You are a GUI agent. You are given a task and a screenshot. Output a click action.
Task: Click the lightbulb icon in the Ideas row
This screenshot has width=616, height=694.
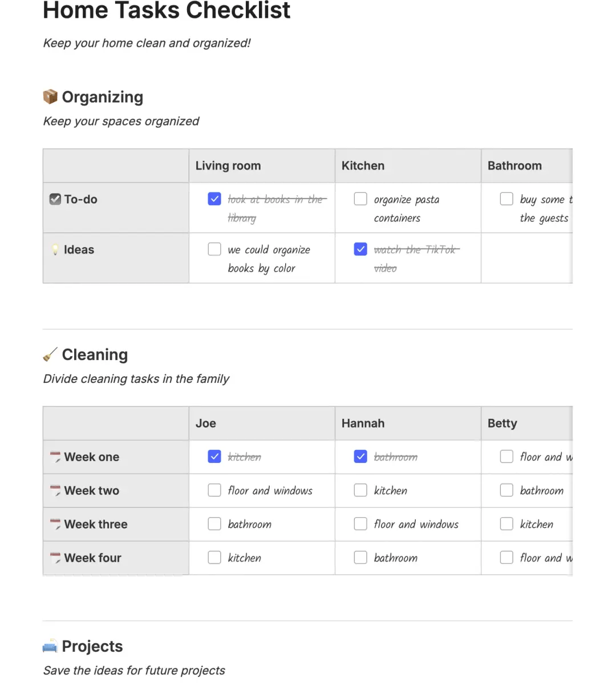(55, 249)
